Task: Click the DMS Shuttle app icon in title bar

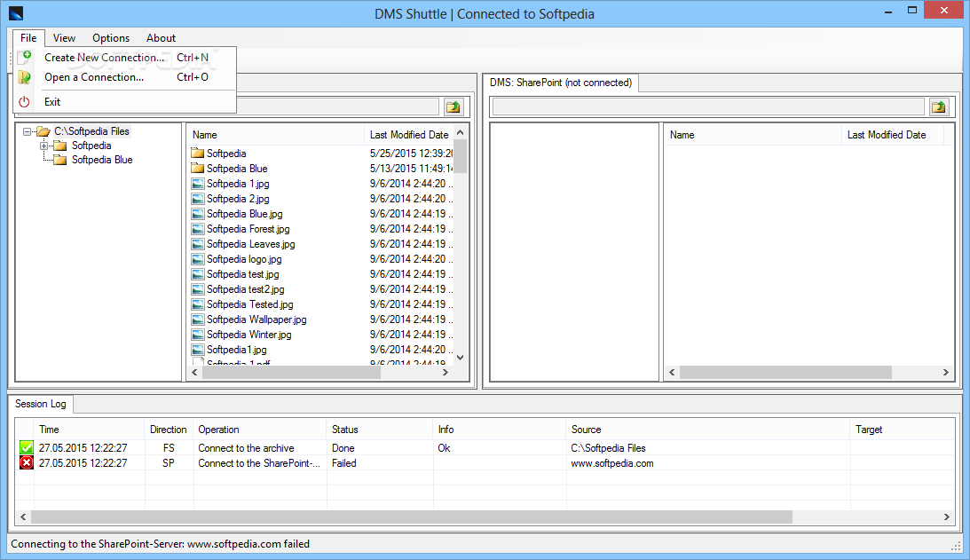Action: click(x=15, y=13)
